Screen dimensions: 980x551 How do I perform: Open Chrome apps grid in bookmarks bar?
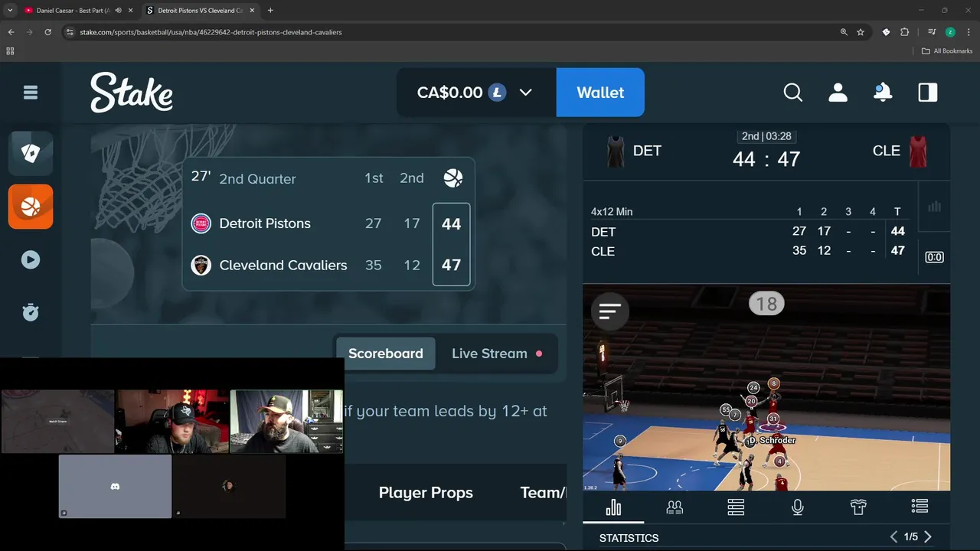coord(10,51)
